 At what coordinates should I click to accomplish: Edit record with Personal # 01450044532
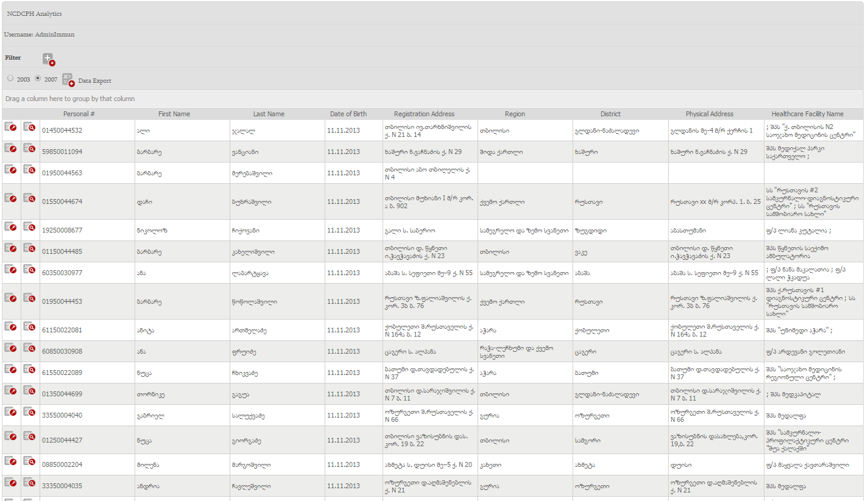pos(10,127)
